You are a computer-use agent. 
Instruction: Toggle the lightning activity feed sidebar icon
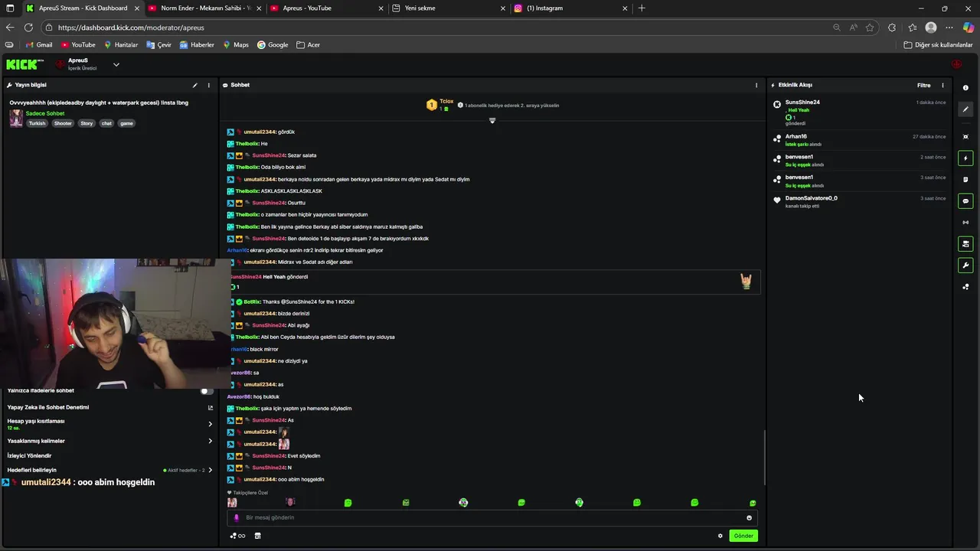(965, 158)
